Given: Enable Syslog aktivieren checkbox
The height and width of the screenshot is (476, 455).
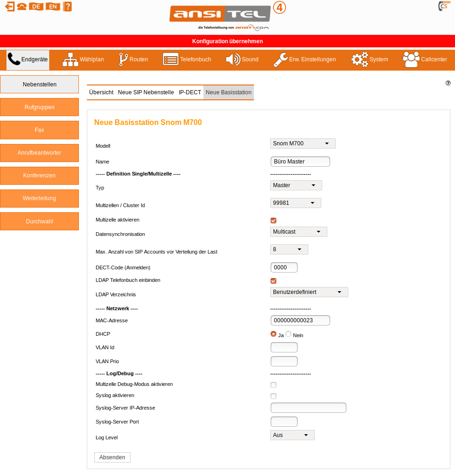Looking at the screenshot, I should [273, 396].
